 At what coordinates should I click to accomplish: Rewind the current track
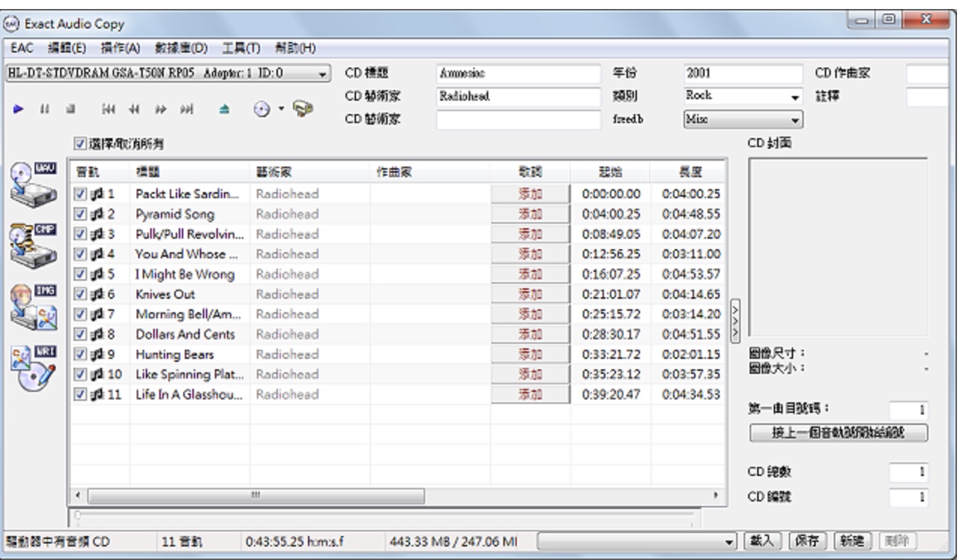(x=135, y=108)
